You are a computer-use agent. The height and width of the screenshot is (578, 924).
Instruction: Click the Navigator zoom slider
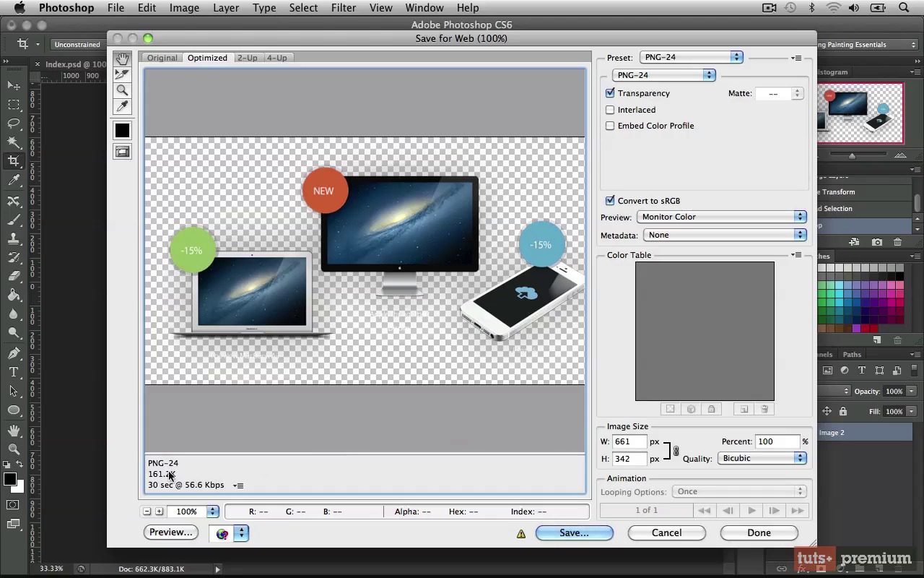point(853,156)
